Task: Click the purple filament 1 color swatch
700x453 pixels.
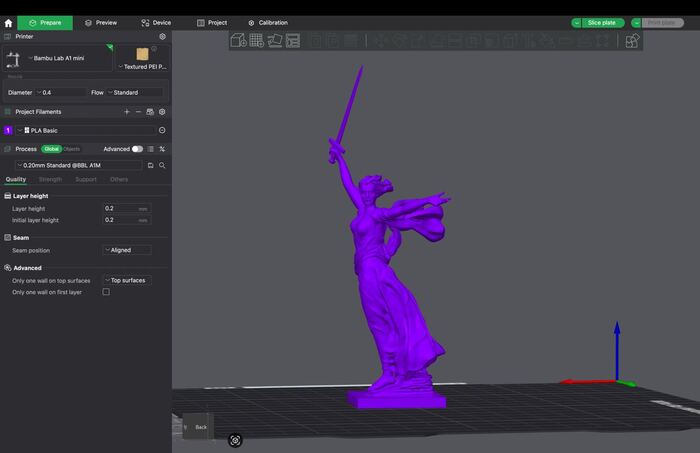Action: (x=8, y=130)
